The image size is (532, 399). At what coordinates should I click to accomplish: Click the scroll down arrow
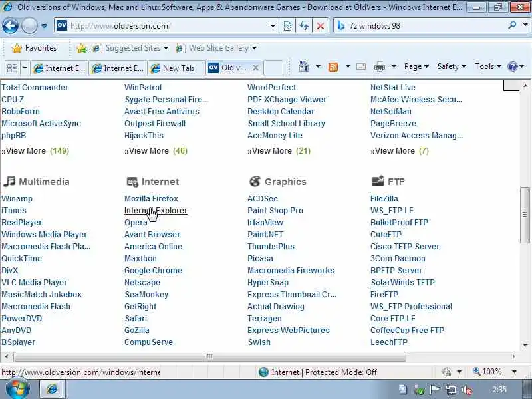coord(525,345)
